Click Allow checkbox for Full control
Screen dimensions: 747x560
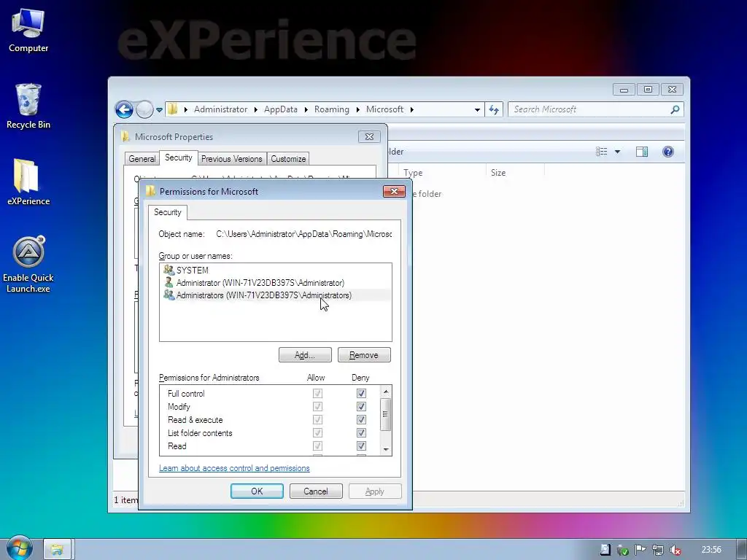[317, 393]
